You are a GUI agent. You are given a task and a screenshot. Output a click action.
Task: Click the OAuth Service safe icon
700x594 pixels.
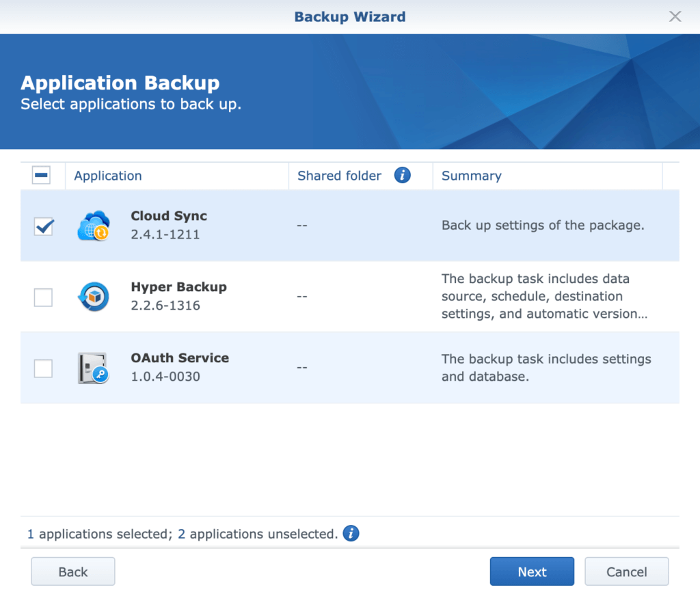pyautogui.click(x=93, y=368)
